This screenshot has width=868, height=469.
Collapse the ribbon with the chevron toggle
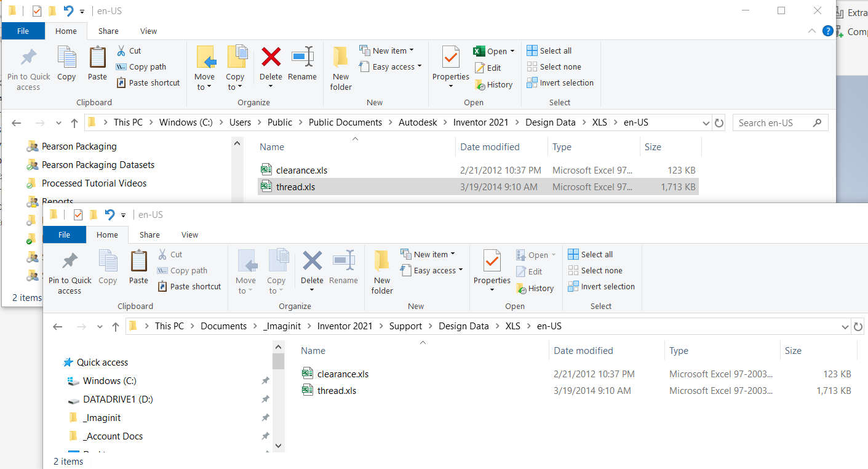[x=811, y=31]
